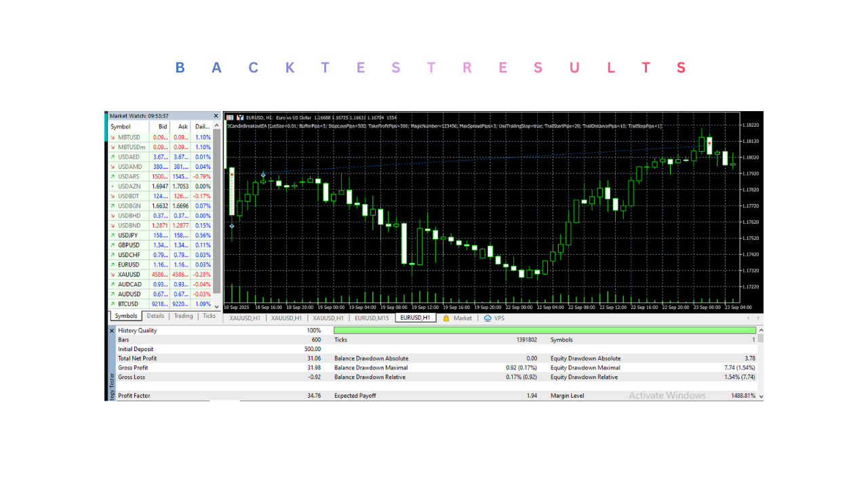This screenshot has width=868, height=488.
Task: Click the red down-arrow icon beside XAUUSD
Action: click(112, 274)
